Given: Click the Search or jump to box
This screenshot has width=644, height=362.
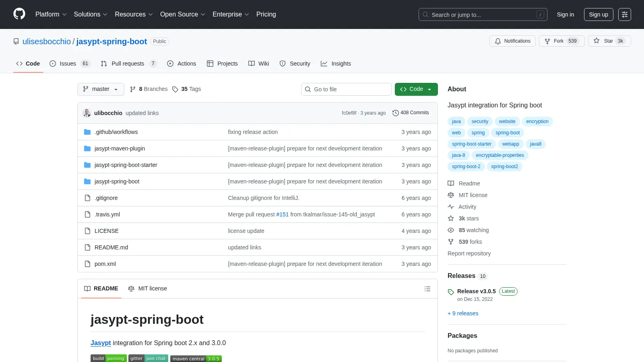Looking at the screenshot, I should coord(483,14).
